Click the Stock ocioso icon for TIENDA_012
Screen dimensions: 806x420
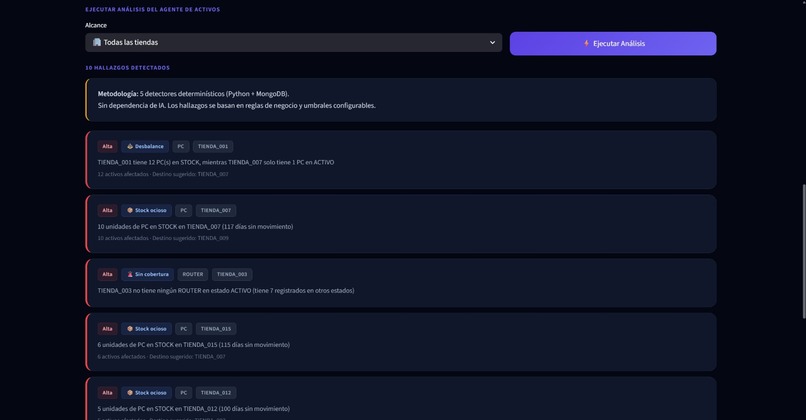[x=130, y=393]
